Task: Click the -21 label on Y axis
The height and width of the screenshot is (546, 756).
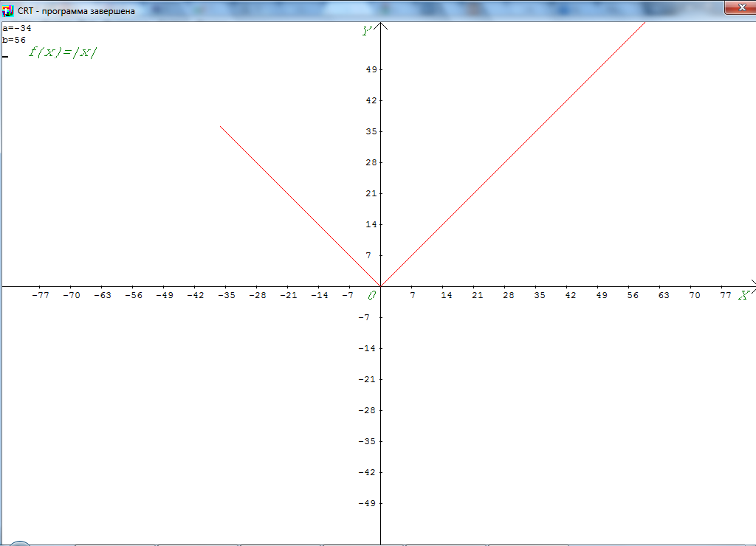Action: (367, 379)
